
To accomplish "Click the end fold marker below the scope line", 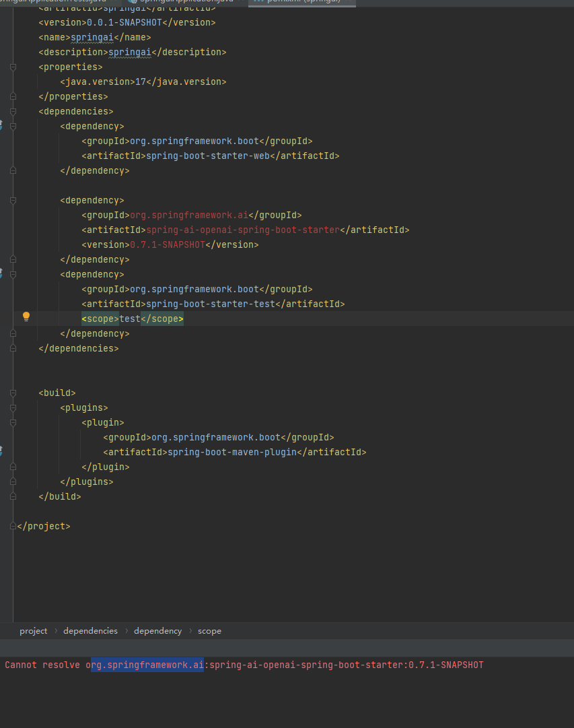I will [13, 333].
